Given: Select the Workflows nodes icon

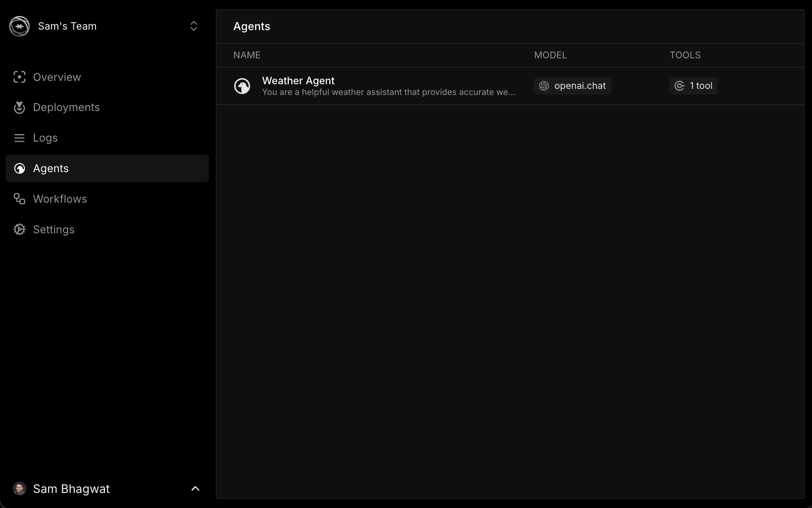Looking at the screenshot, I should click(x=19, y=198).
